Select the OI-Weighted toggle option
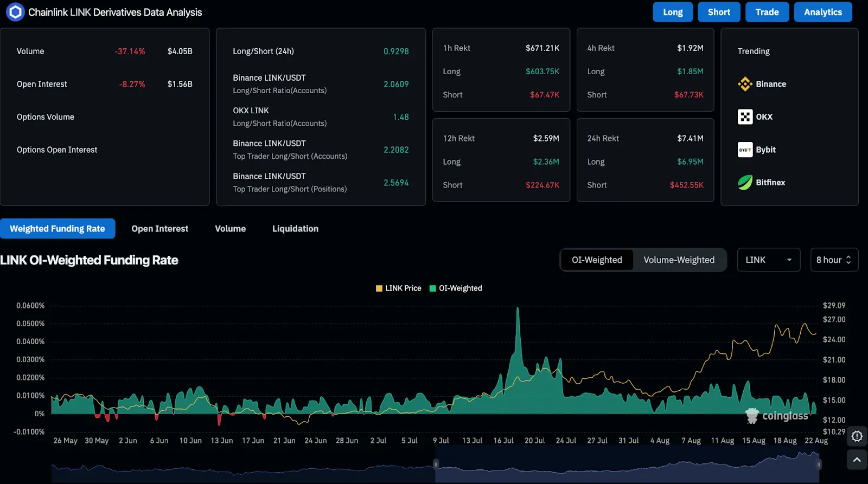The width and height of the screenshot is (868, 484). pyautogui.click(x=597, y=260)
